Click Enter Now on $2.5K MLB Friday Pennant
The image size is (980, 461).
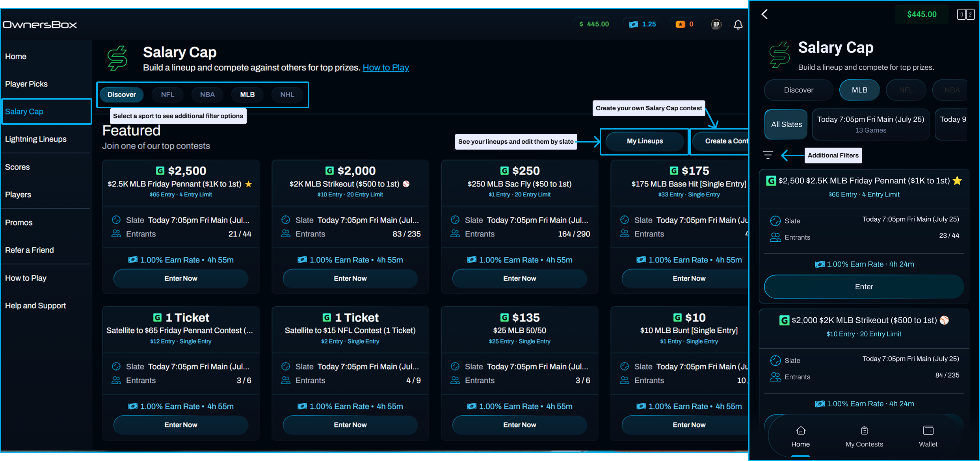tap(181, 278)
